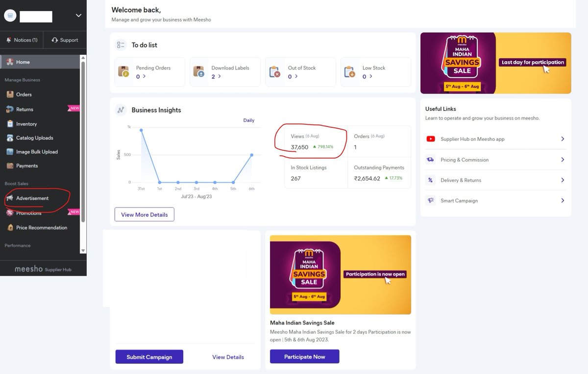Click the Image Bulk Upload icon in sidebar
588x374 pixels.
point(10,152)
